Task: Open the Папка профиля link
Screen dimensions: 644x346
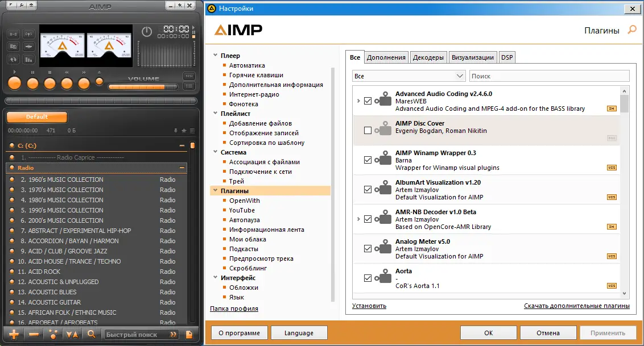Action: (234, 309)
